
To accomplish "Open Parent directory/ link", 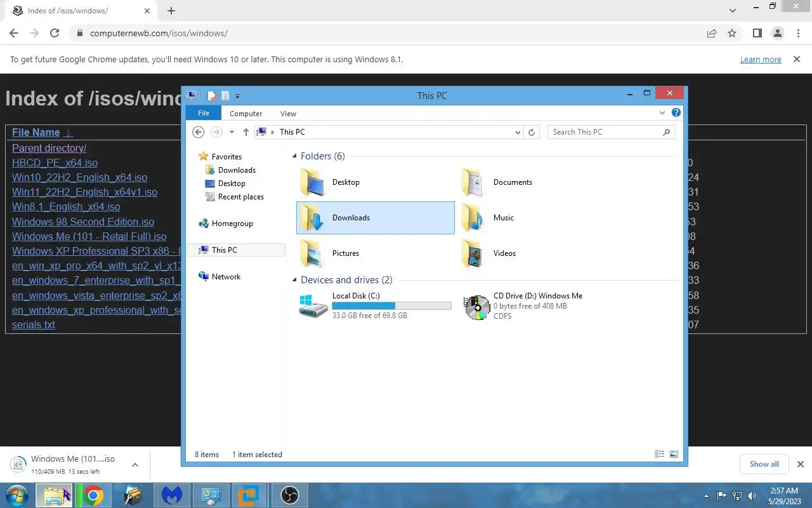I will 49,148.
